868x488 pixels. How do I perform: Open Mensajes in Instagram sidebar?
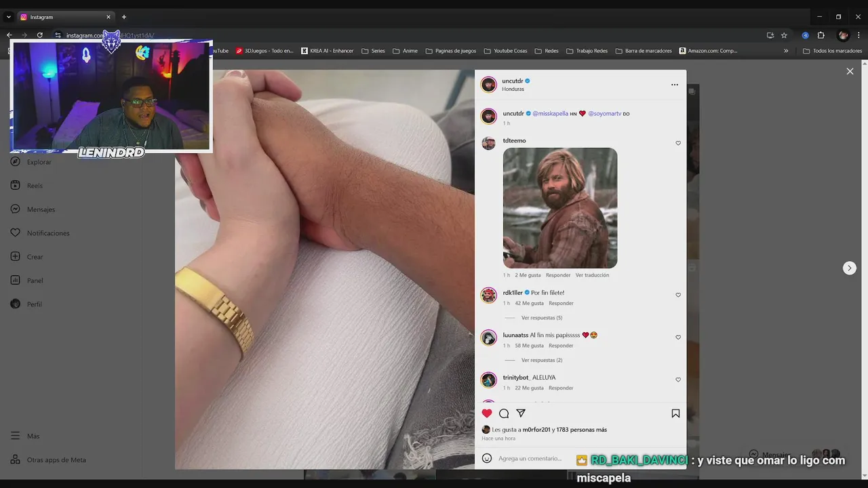(41, 209)
